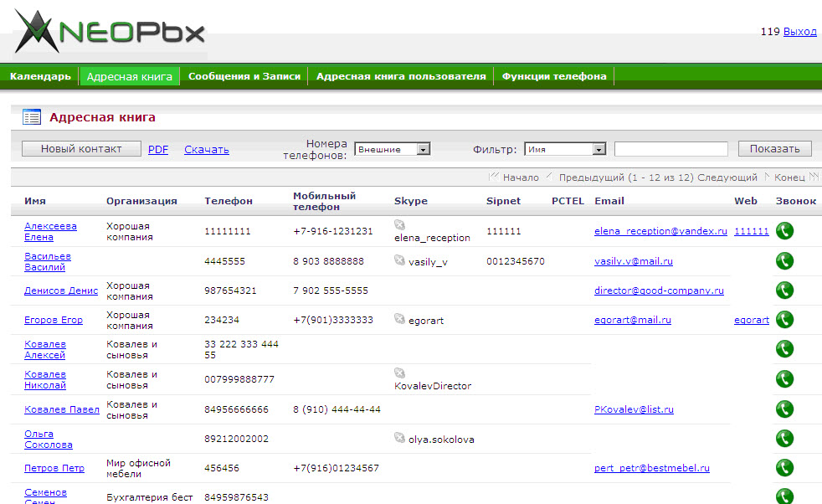Image resolution: width=822 pixels, height=504 pixels.
Task: Click the filter text input field
Action: coord(671,150)
